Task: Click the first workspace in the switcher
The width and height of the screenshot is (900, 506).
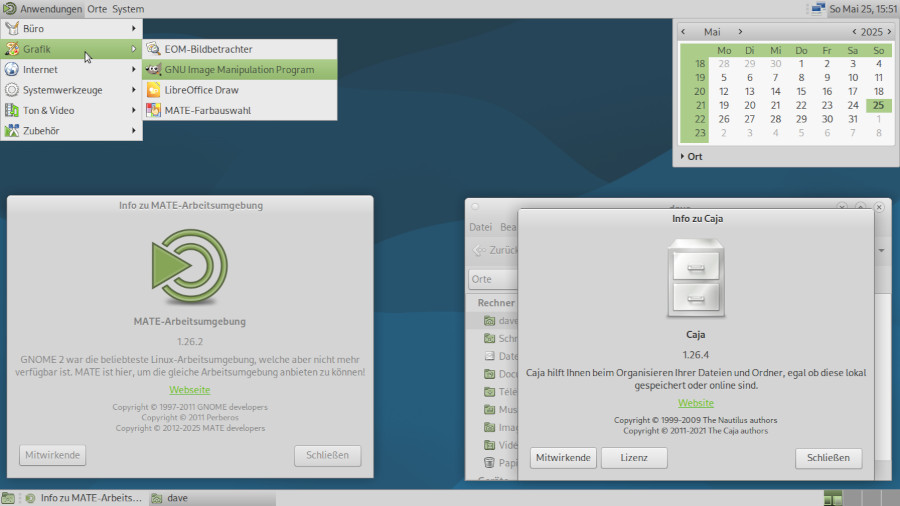Action: coord(832,498)
